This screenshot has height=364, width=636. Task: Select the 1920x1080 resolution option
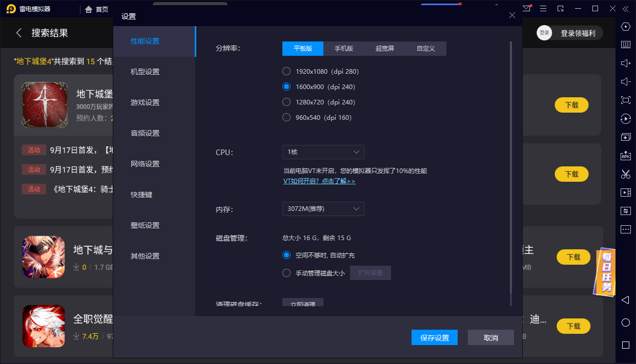[286, 71]
